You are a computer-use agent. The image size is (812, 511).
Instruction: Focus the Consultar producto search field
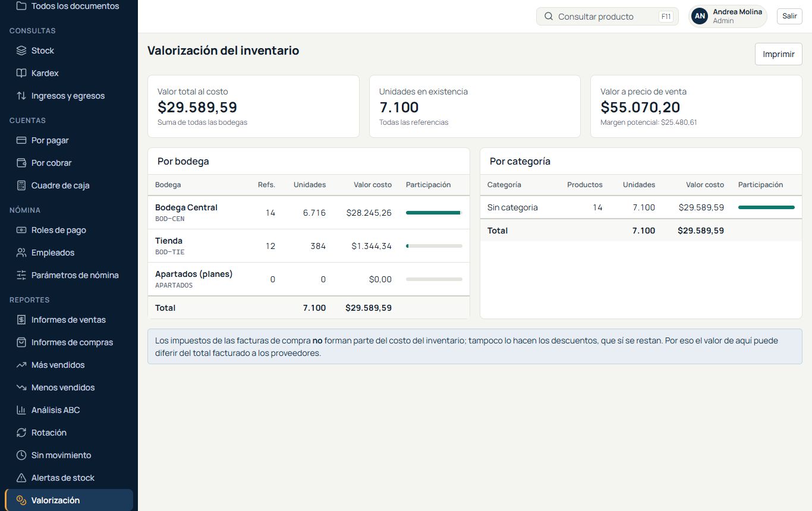[608, 17]
